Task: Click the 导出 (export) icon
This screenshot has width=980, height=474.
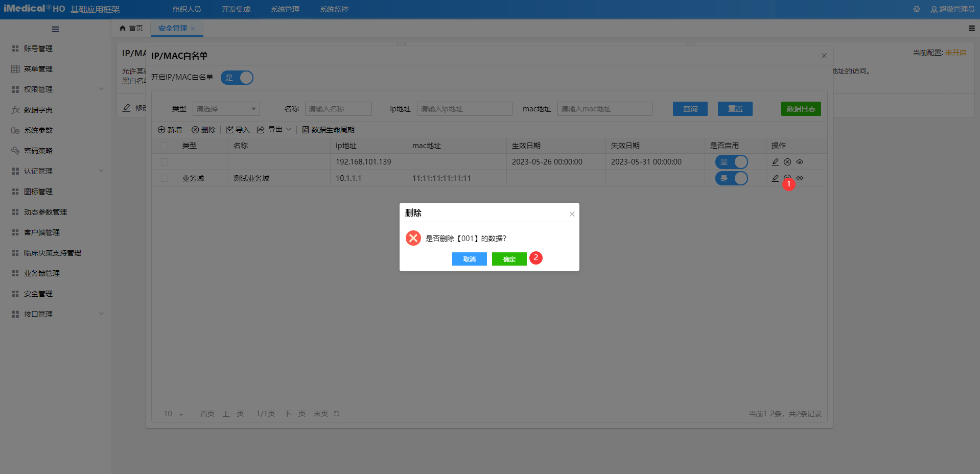Action: pyautogui.click(x=261, y=129)
